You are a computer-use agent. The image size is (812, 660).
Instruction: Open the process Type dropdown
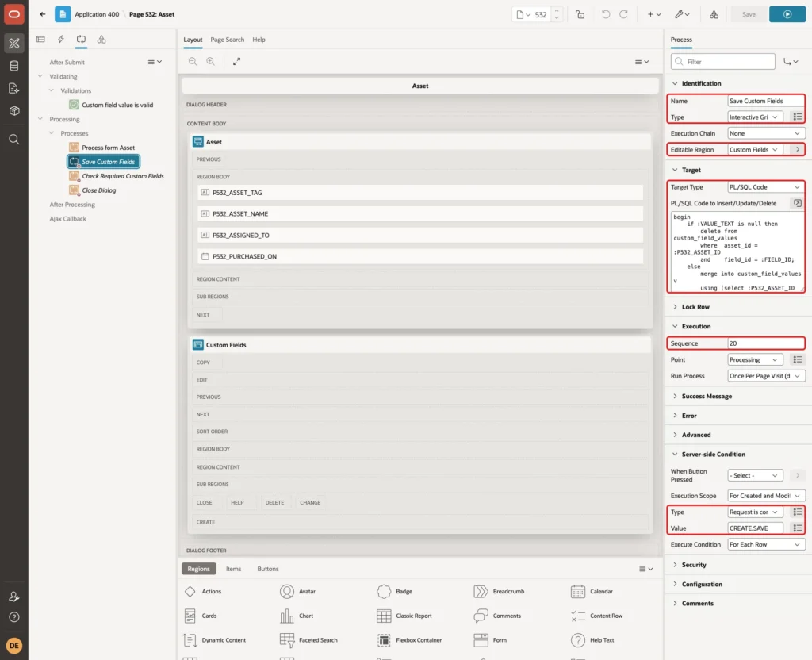[x=755, y=117]
